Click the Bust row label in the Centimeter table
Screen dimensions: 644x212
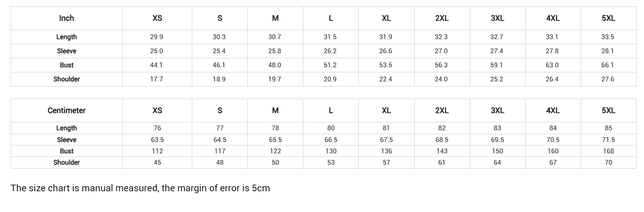click(66, 151)
